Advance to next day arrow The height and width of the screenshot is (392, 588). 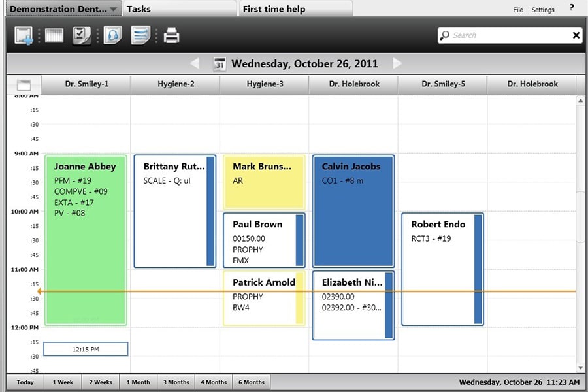[x=397, y=63]
